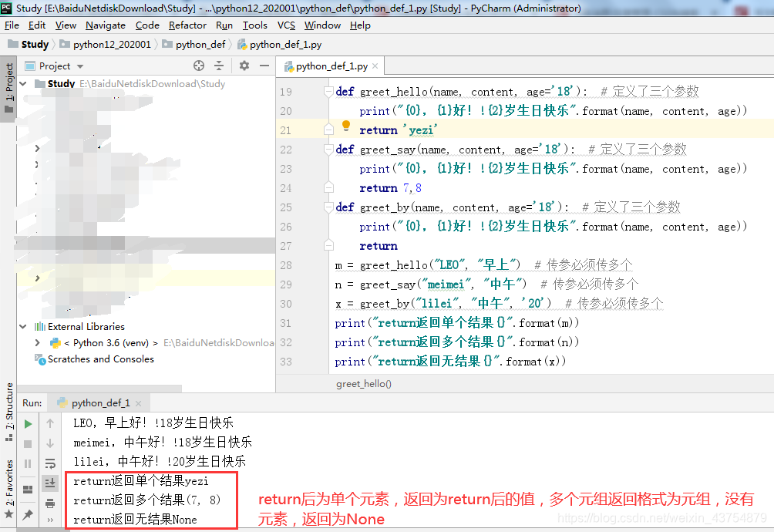Click console output line 'return返回无结果None'
Image resolution: width=774 pixels, height=532 pixels.
point(135,520)
